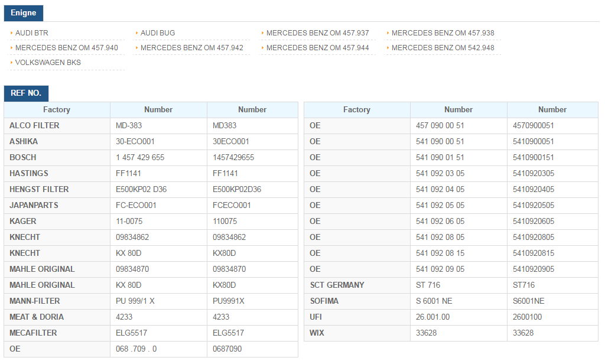Select number 0687090
Screen dimensions: 605x364
(227, 349)
